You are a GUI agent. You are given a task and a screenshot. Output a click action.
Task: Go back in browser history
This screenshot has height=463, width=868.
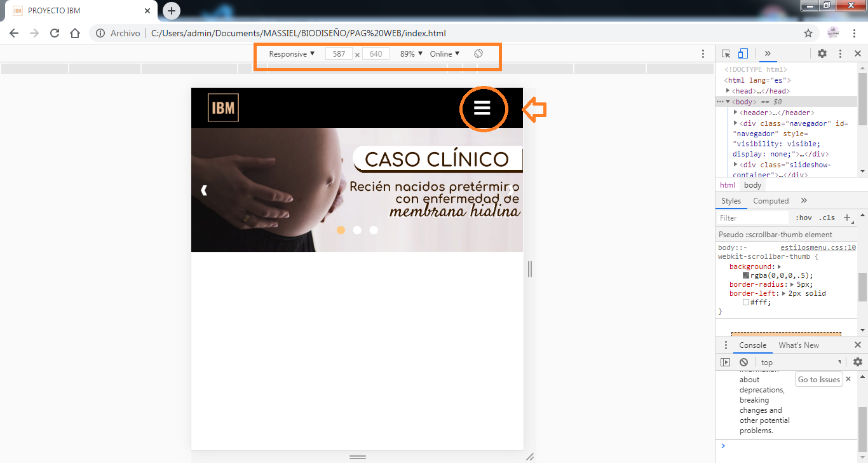[x=14, y=33]
